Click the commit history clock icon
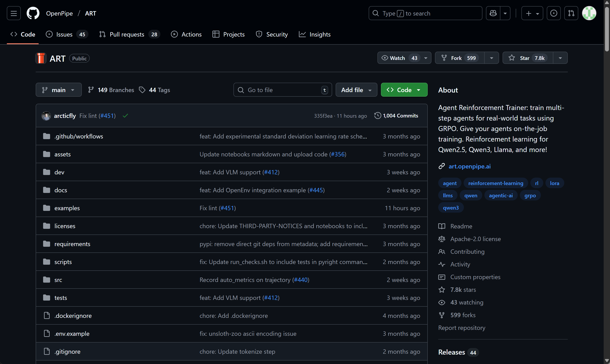This screenshot has width=610, height=364. (x=377, y=115)
